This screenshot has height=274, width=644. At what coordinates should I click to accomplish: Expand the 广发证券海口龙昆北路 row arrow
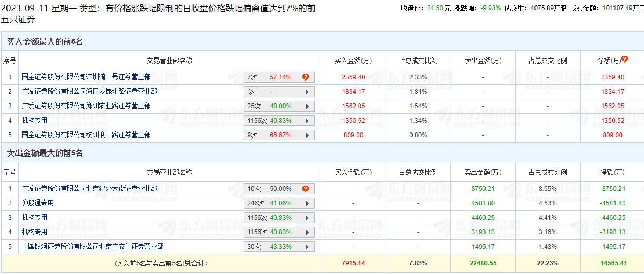(307, 92)
